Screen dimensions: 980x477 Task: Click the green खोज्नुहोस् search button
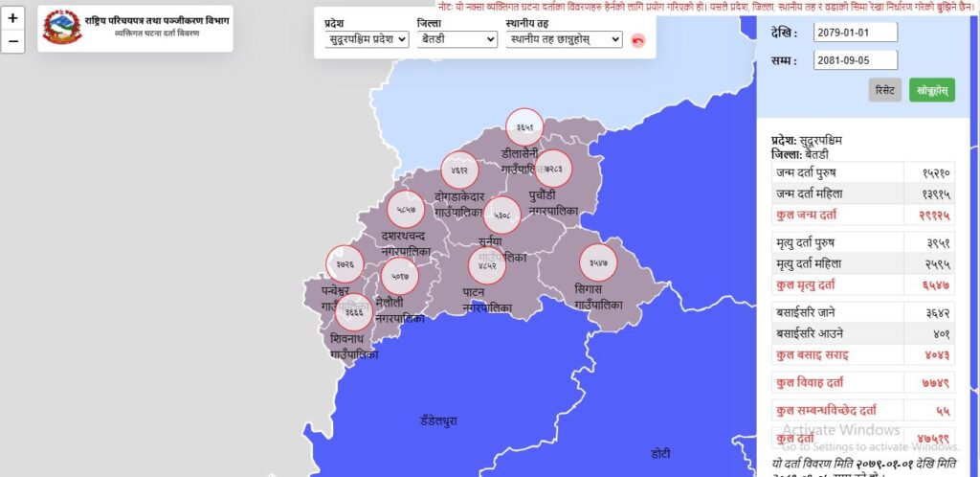tap(932, 90)
